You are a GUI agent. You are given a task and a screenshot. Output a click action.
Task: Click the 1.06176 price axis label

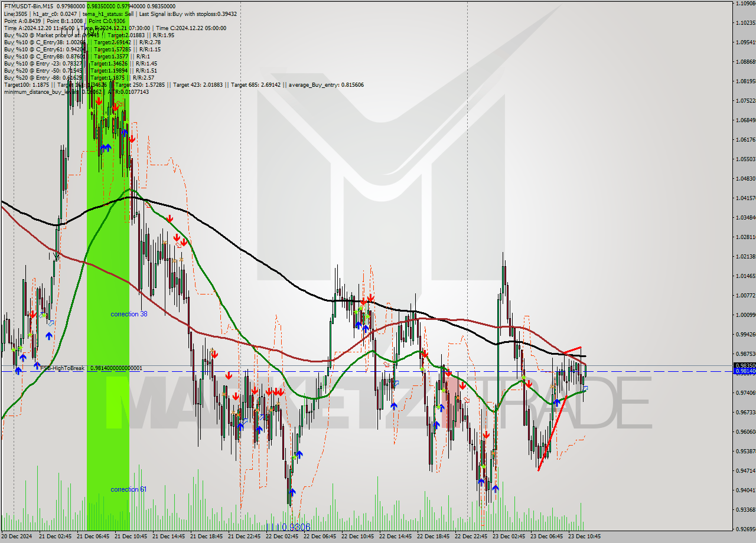pyautogui.click(x=745, y=139)
